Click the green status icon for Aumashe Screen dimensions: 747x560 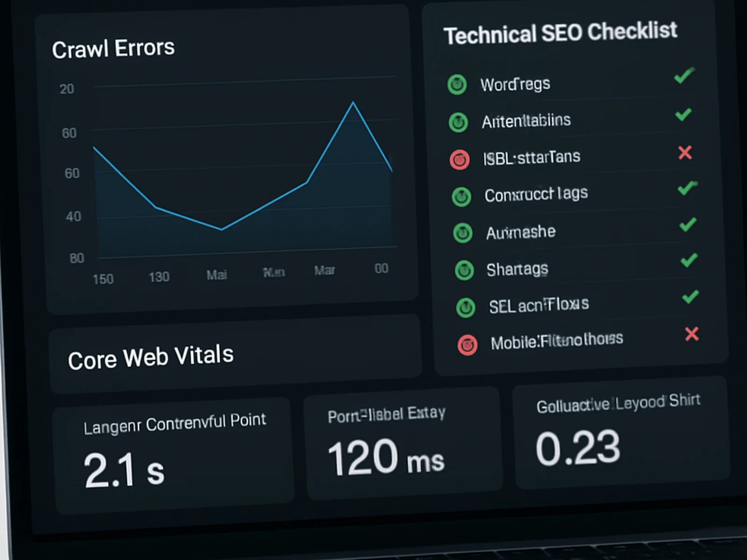462,234
